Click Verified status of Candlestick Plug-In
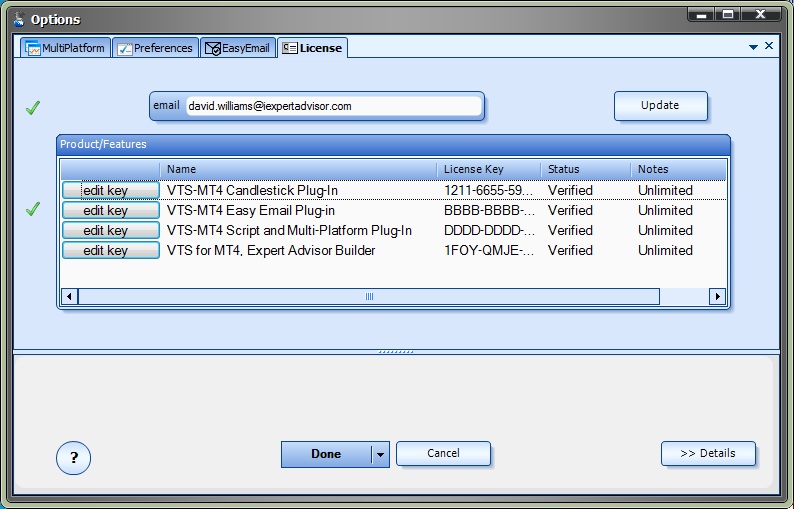This screenshot has width=794, height=509. point(570,190)
